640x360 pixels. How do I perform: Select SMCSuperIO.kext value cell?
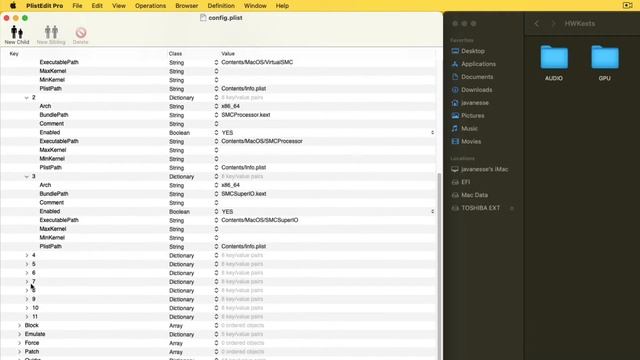coord(244,194)
